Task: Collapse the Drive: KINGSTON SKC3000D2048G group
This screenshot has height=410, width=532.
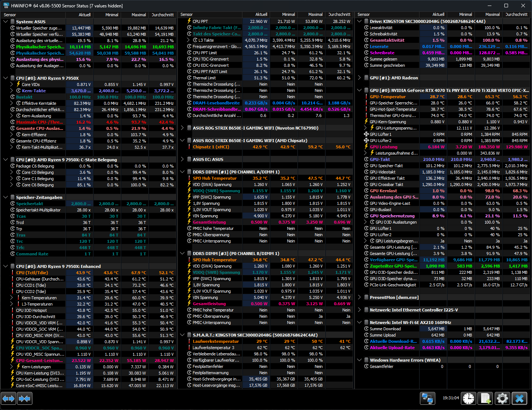Action: (x=359, y=21)
